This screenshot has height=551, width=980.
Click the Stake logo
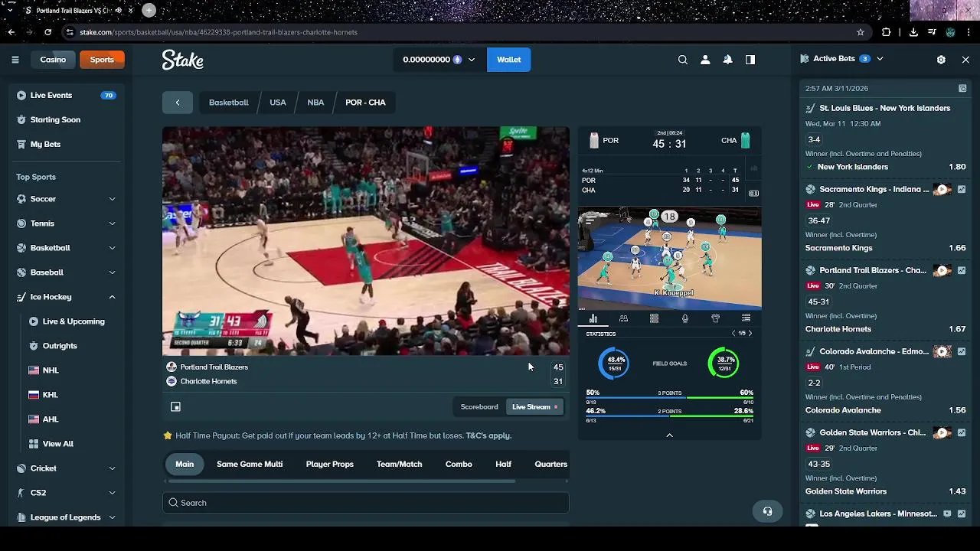click(x=182, y=60)
